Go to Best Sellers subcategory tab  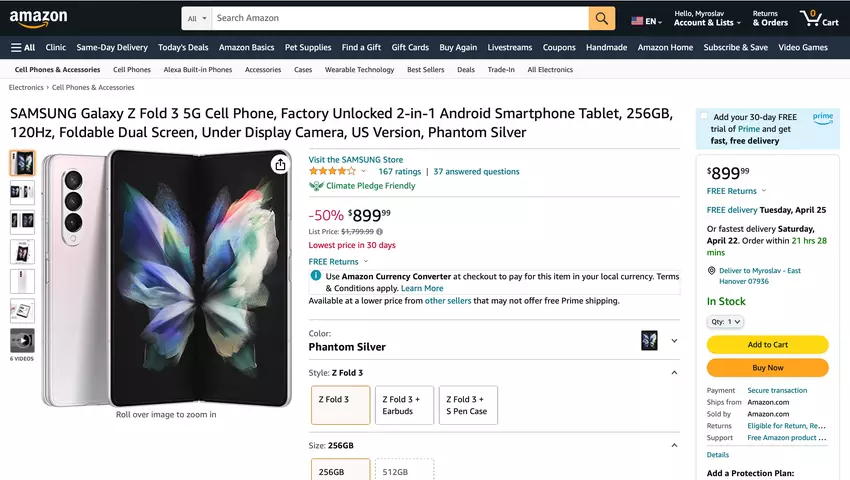click(425, 70)
